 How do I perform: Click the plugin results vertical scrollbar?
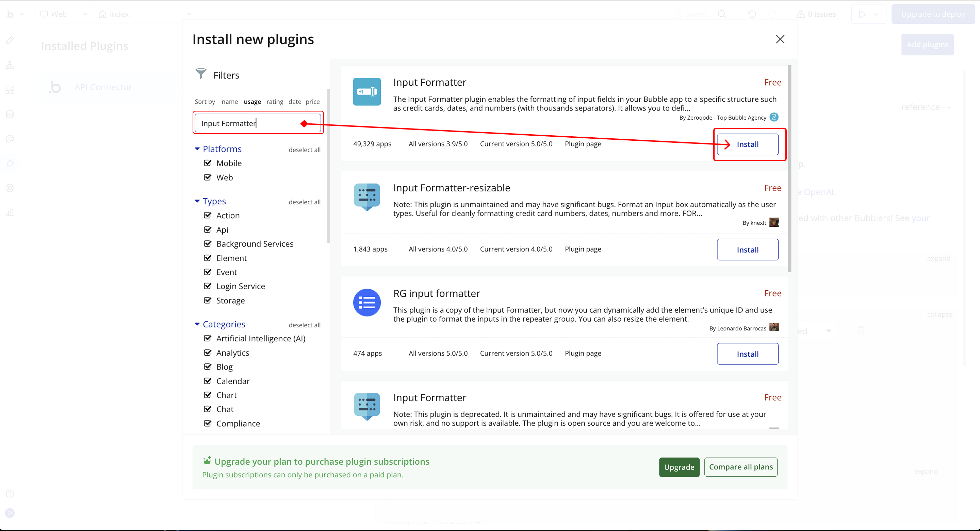790,169
